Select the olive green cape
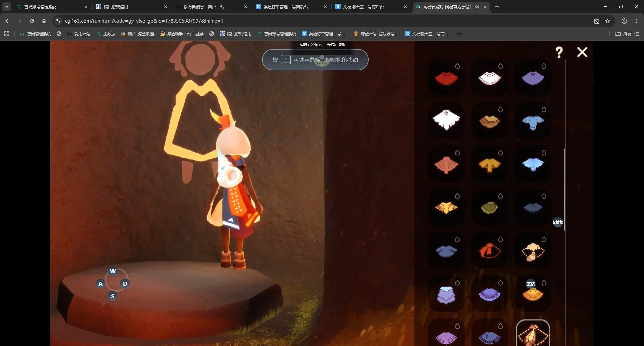 click(x=489, y=207)
